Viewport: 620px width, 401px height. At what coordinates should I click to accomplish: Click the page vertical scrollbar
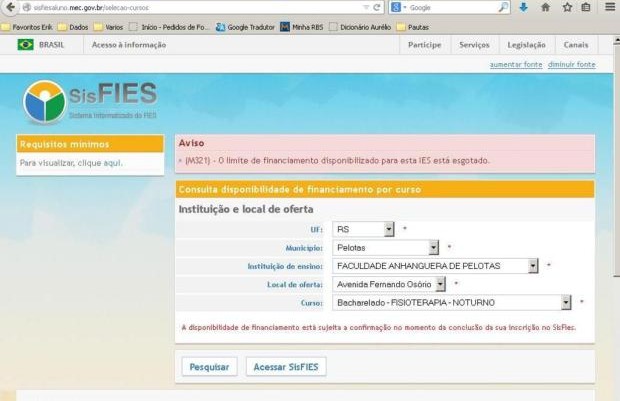616,158
